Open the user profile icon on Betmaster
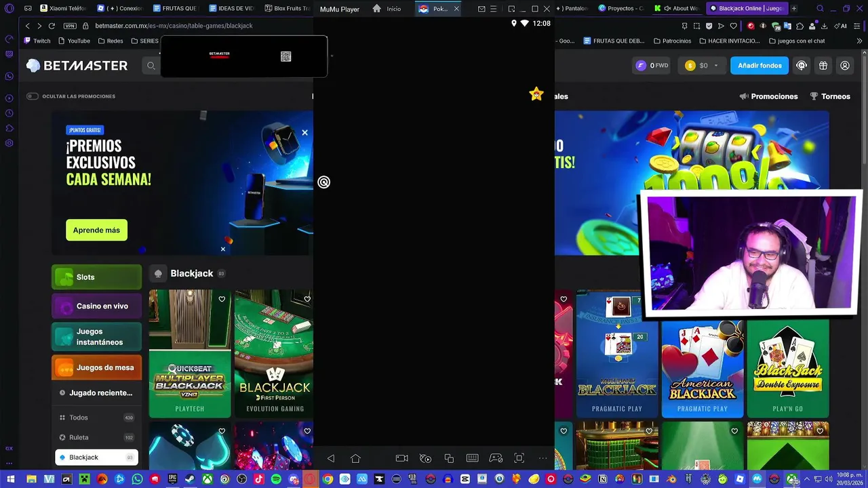868x488 pixels. [845, 66]
